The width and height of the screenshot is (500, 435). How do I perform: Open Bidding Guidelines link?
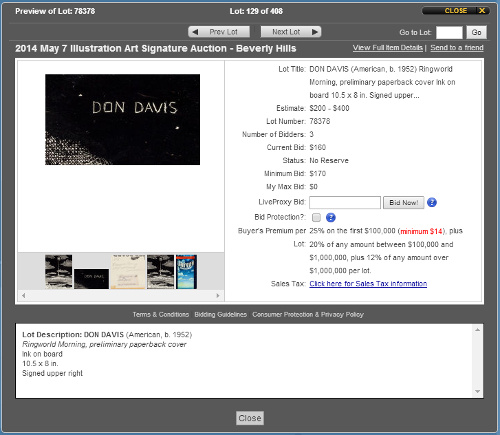click(x=221, y=314)
